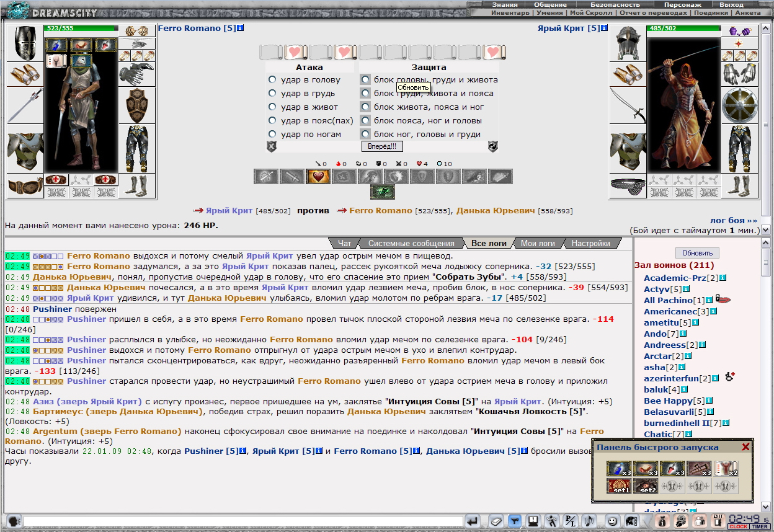Activate the green combat skill icon
Viewport: 774px width, 532px height.
(383, 192)
